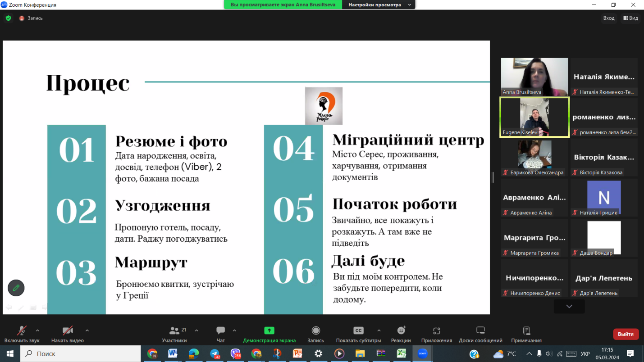Open the Chat panel
The image size is (644, 362).
click(x=220, y=331)
